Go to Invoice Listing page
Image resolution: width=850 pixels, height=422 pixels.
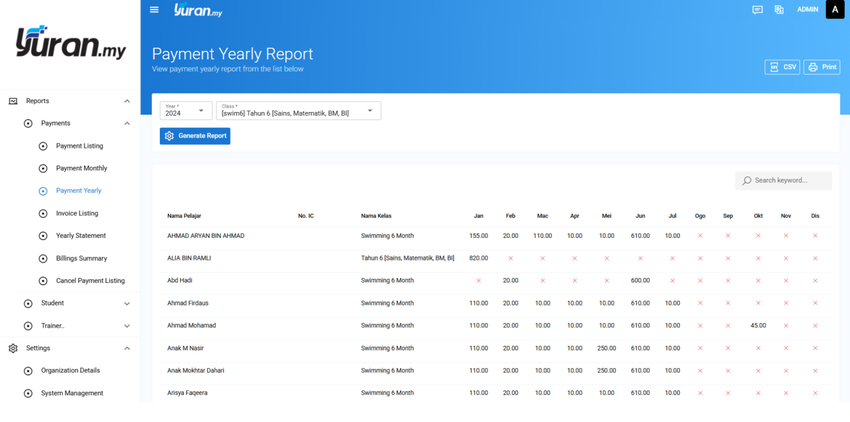click(77, 214)
